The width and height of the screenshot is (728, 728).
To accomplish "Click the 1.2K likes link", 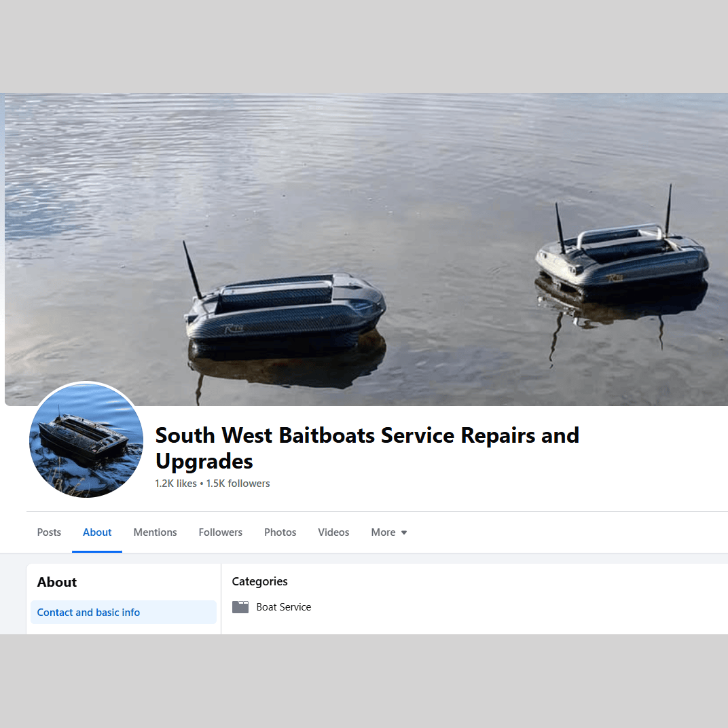I will click(176, 484).
